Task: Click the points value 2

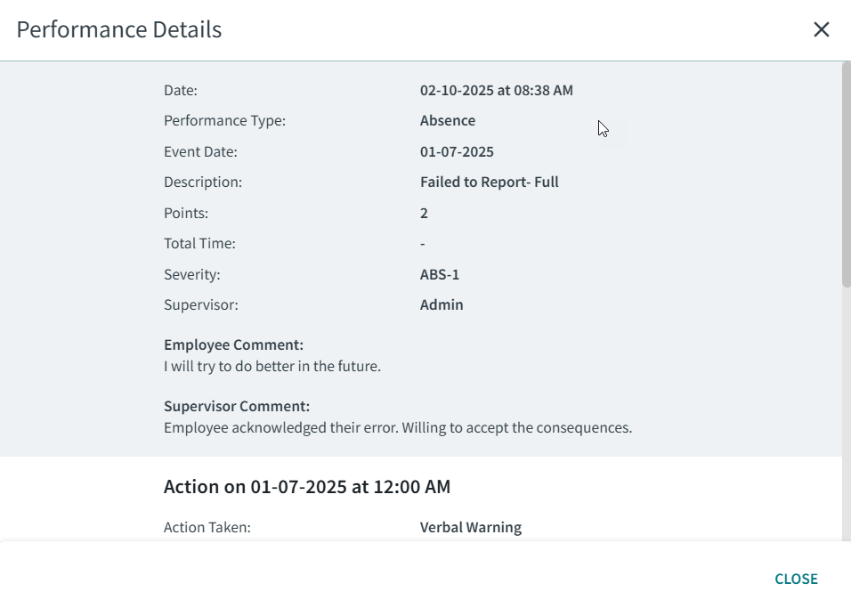Action: 424,213
